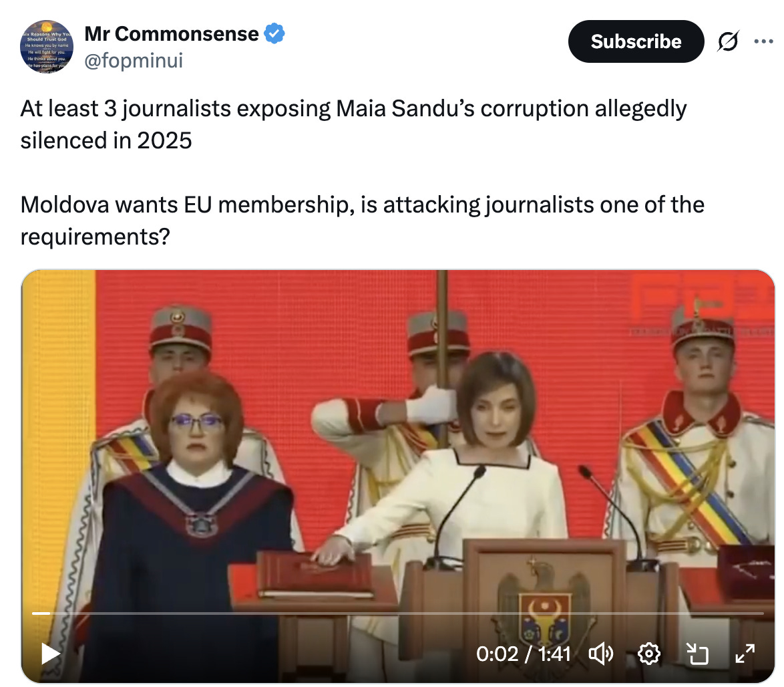
Task: Click the text about Moldova EU membership
Action: [363, 220]
